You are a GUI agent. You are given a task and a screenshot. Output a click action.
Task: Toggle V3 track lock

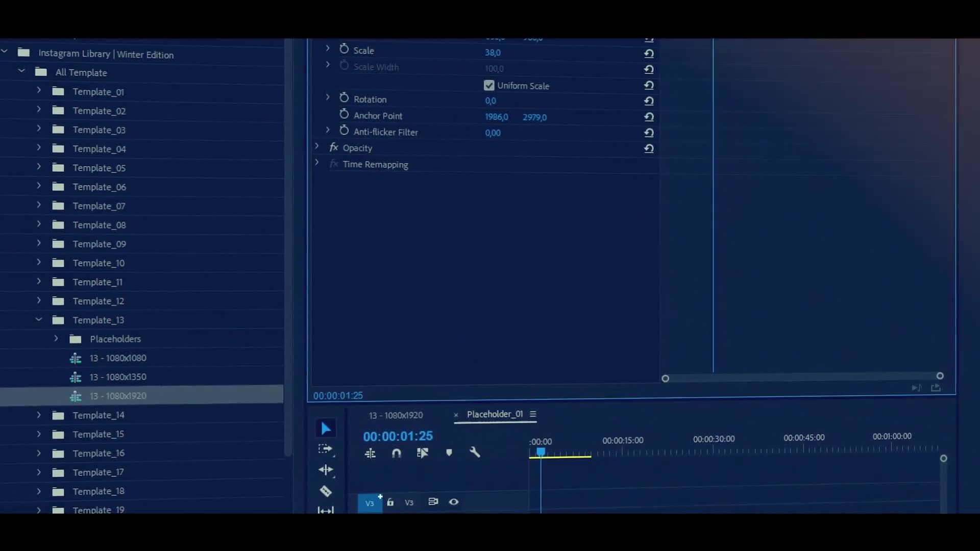pos(390,502)
